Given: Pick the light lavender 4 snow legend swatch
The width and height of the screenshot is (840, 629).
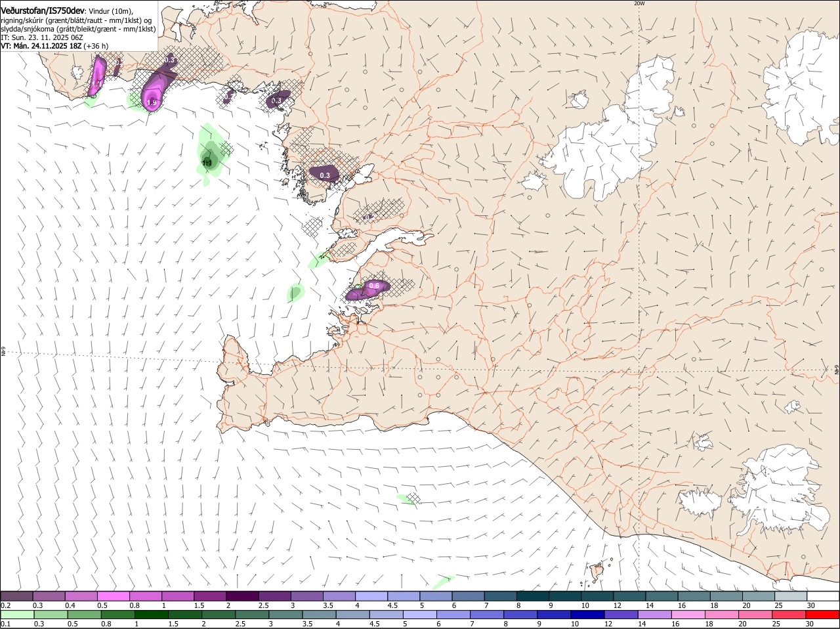Looking at the screenshot, I should click(x=371, y=596).
